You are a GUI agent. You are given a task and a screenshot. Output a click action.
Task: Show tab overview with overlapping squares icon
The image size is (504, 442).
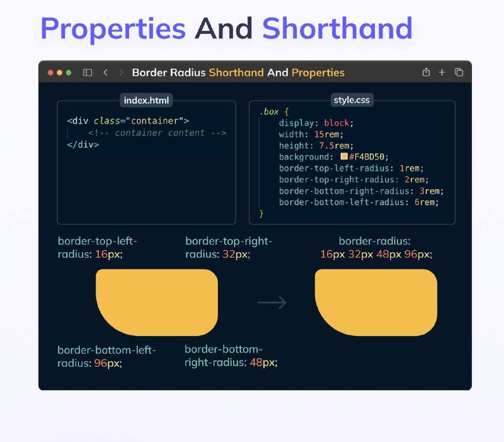(x=459, y=73)
